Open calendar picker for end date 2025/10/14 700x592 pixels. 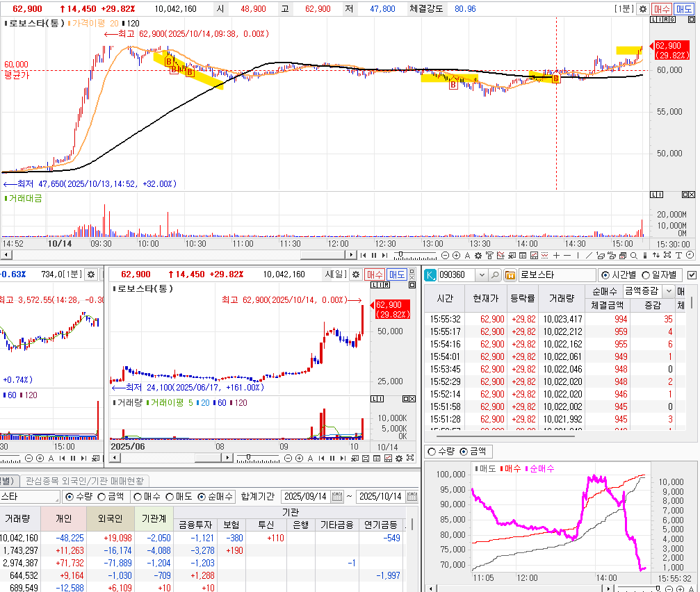click(x=412, y=497)
